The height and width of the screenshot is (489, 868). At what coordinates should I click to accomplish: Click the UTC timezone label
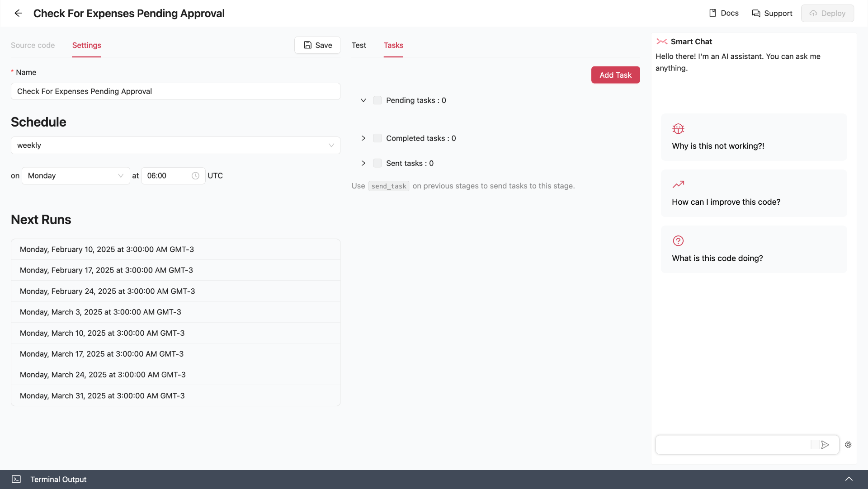point(215,176)
